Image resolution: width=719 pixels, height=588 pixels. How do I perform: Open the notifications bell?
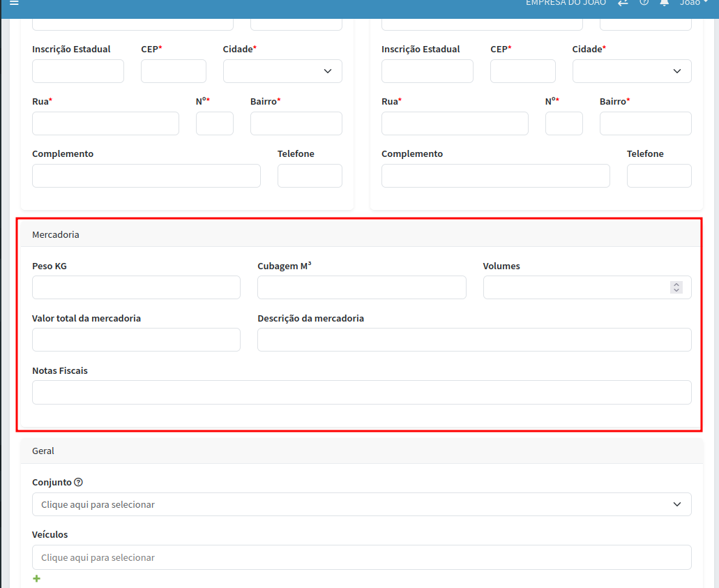(664, 3)
